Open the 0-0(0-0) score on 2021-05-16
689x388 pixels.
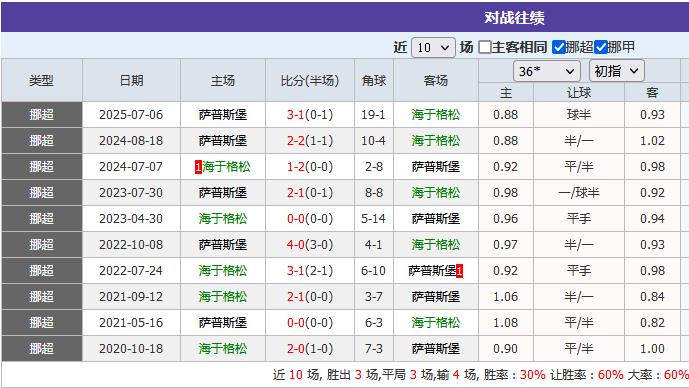click(310, 323)
